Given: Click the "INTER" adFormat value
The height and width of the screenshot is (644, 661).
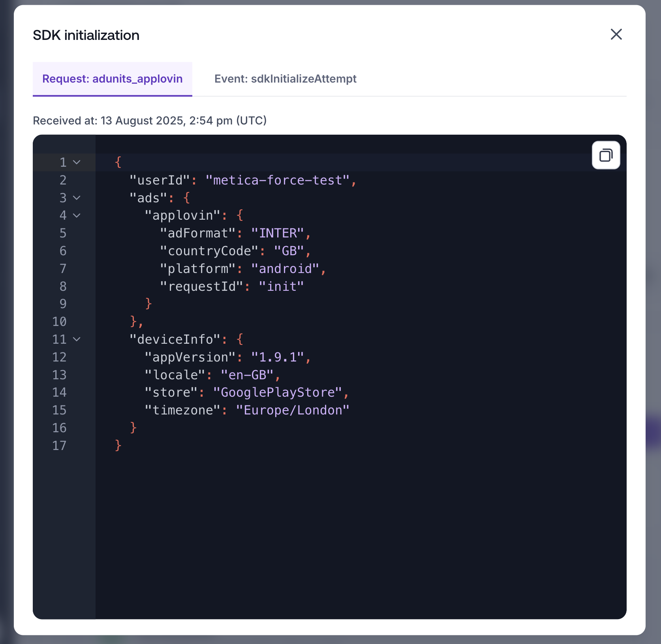Looking at the screenshot, I should point(278,233).
